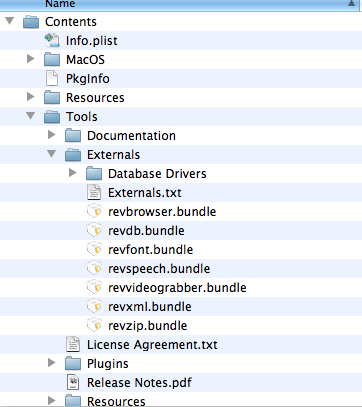Collapse the Externals folder

[52, 154]
